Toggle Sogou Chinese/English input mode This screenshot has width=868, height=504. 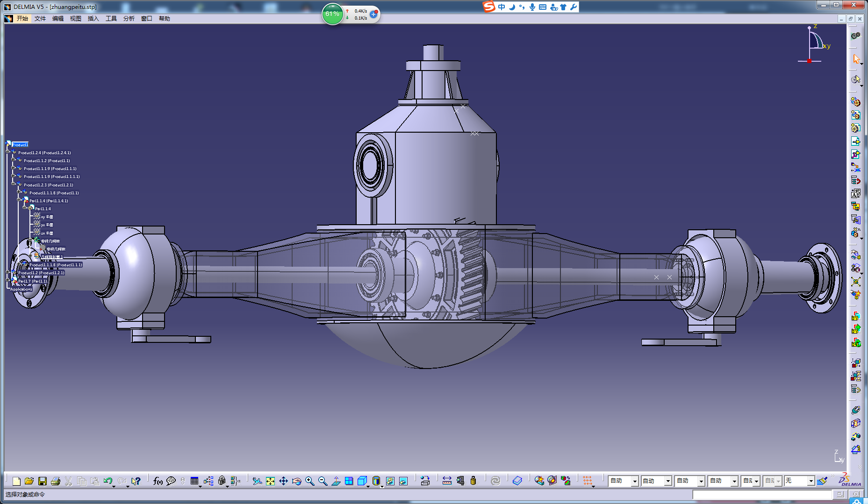point(502,7)
